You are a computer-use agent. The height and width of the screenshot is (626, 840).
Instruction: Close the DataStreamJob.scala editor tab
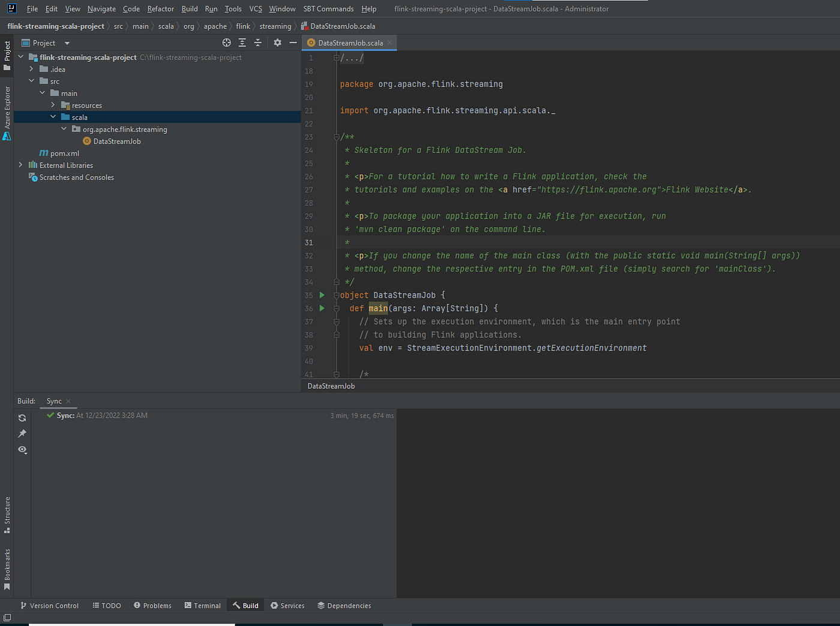389,43
